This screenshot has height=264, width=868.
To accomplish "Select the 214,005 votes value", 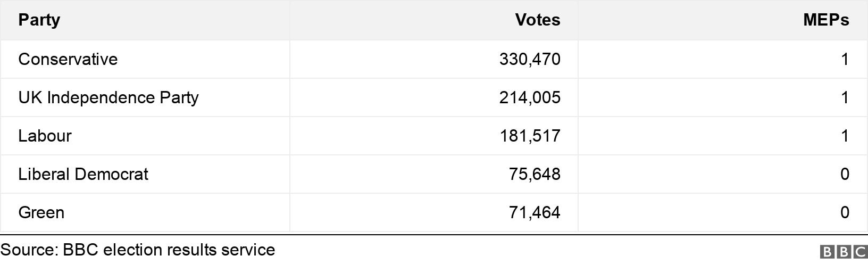I will pyautogui.click(x=530, y=97).
